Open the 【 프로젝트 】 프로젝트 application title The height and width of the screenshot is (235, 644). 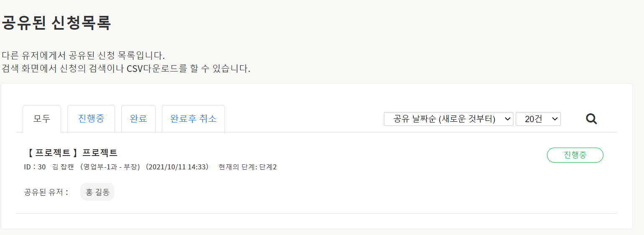pos(71,153)
